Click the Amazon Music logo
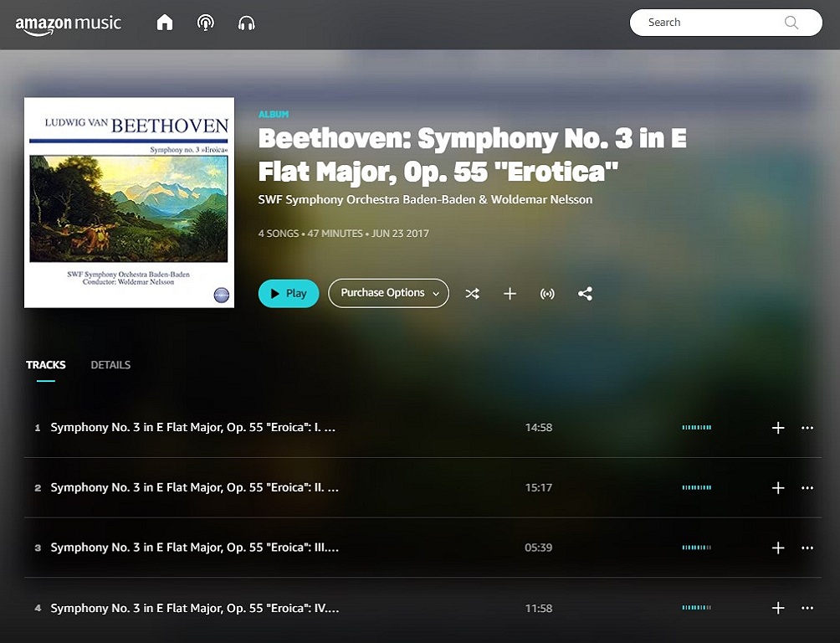The image size is (840, 643). click(x=69, y=23)
